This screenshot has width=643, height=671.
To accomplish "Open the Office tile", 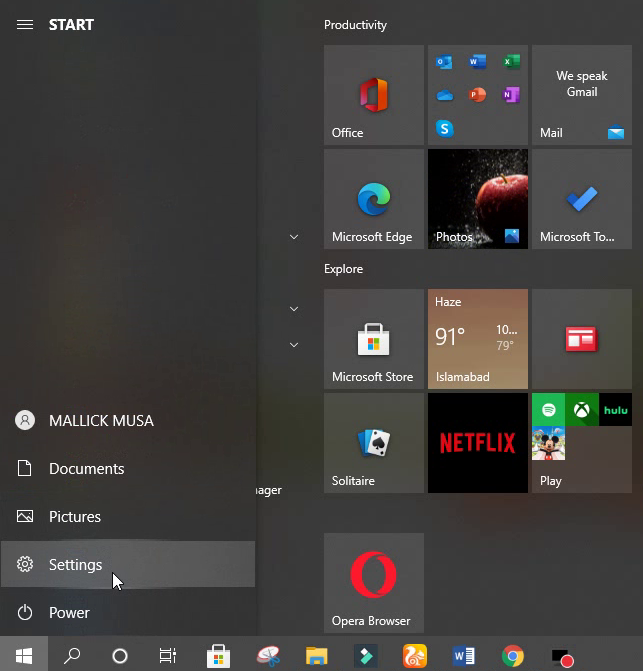I will [x=373, y=95].
